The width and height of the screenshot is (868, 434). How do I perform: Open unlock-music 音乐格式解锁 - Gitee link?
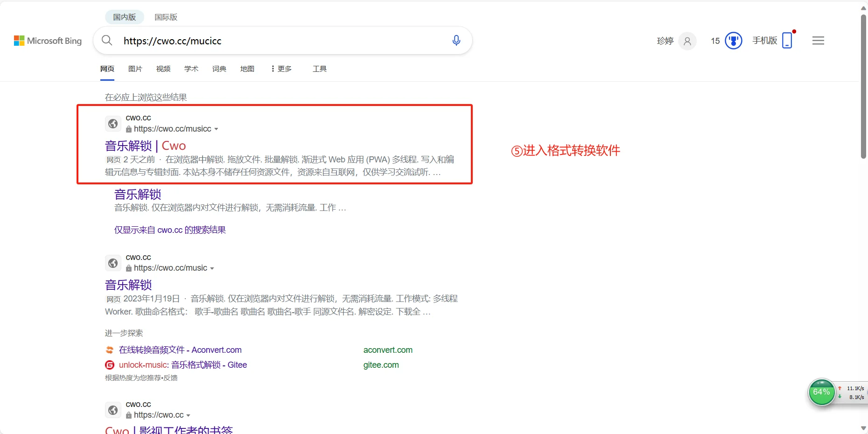(183, 365)
